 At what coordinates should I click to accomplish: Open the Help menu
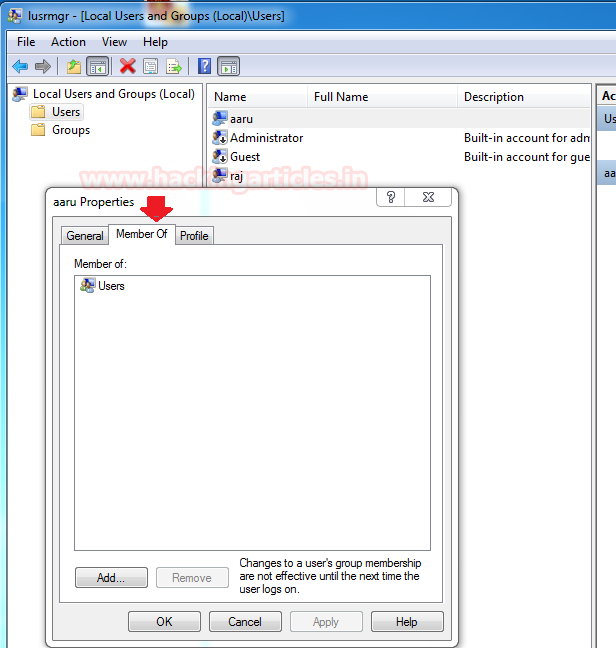pyautogui.click(x=155, y=42)
